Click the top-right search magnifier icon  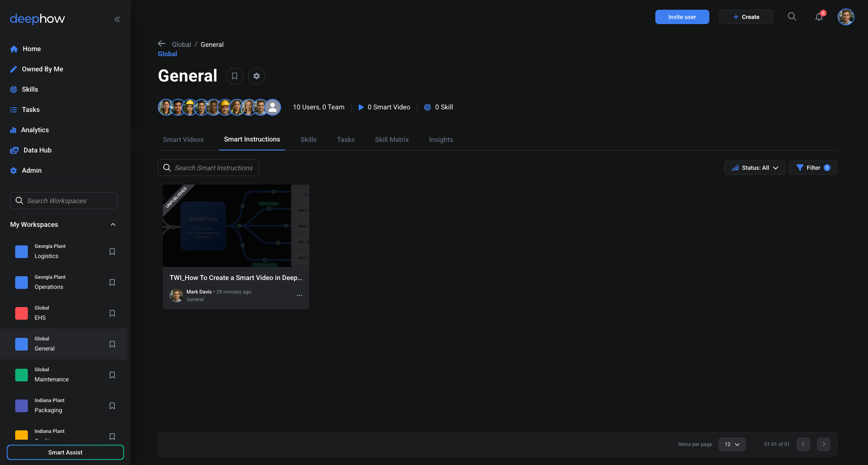tap(792, 17)
